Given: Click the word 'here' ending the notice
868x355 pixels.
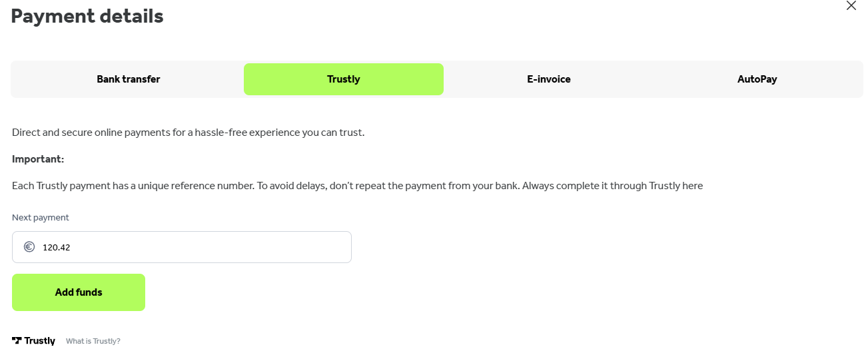Looking at the screenshot, I should click(693, 186).
